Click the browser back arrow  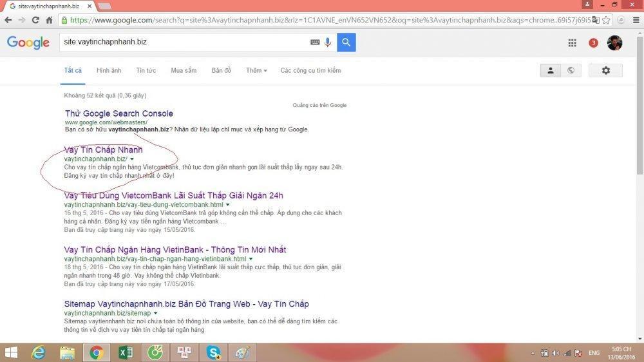(8, 20)
